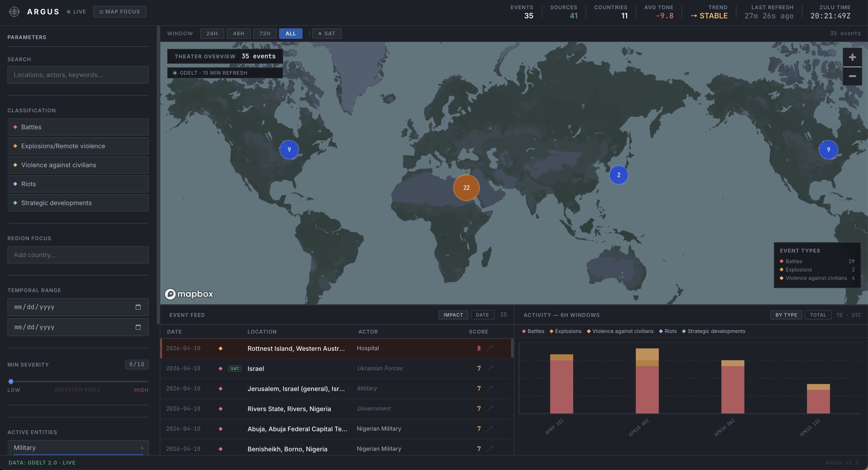Click the 0/10 severity value box

pyautogui.click(x=137, y=365)
